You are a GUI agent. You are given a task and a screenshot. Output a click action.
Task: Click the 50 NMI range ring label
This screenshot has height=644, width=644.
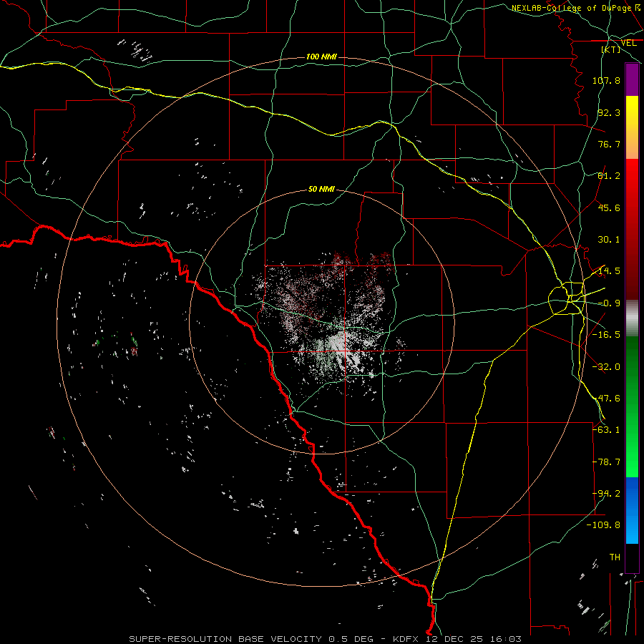pyautogui.click(x=321, y=190)
